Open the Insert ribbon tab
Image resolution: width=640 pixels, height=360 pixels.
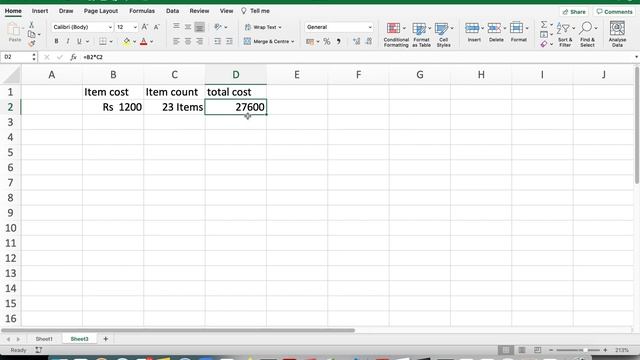[x=40, y=11]
